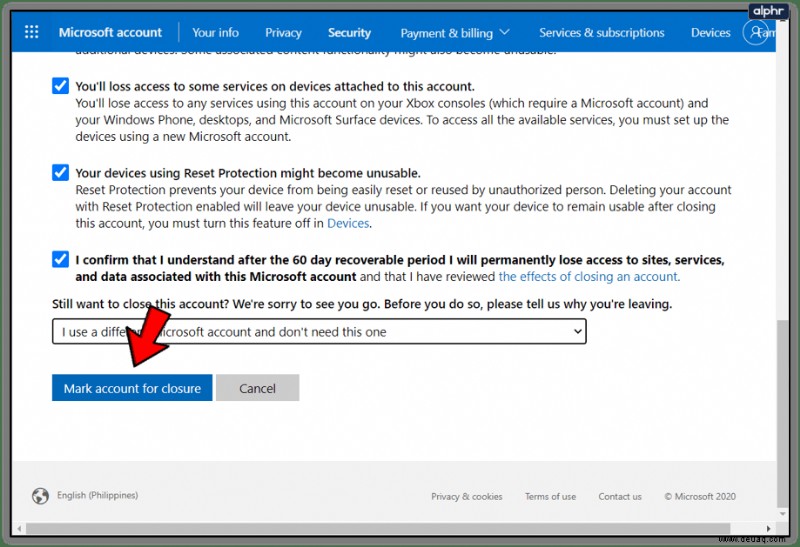800x547 pixels.
Task: Click the horizontal scrollbar left arrow
Action: [x=19, y=529]
